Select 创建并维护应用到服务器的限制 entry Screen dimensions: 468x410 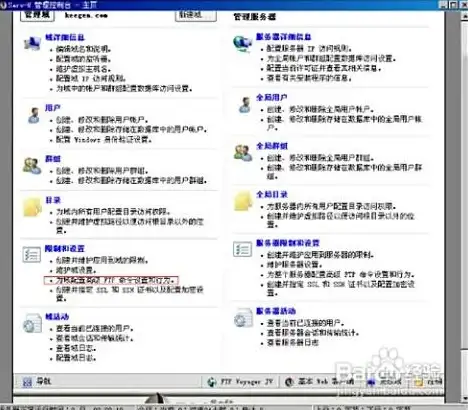[x=320, y=255]
